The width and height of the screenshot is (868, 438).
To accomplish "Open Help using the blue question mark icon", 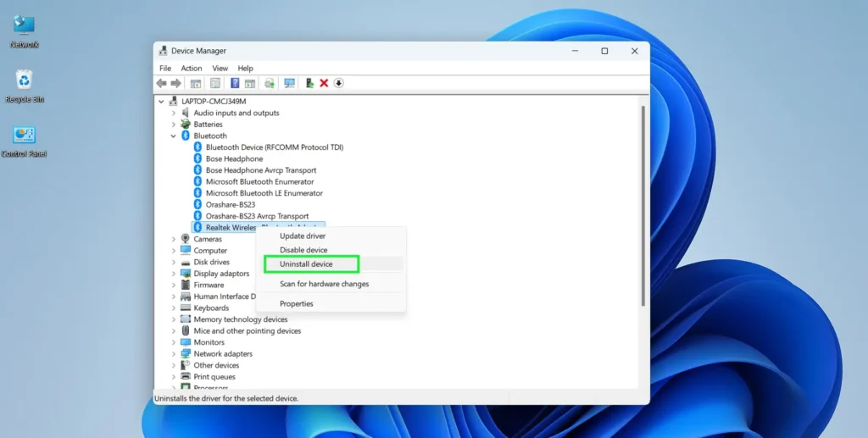I will tap(235, 83).
